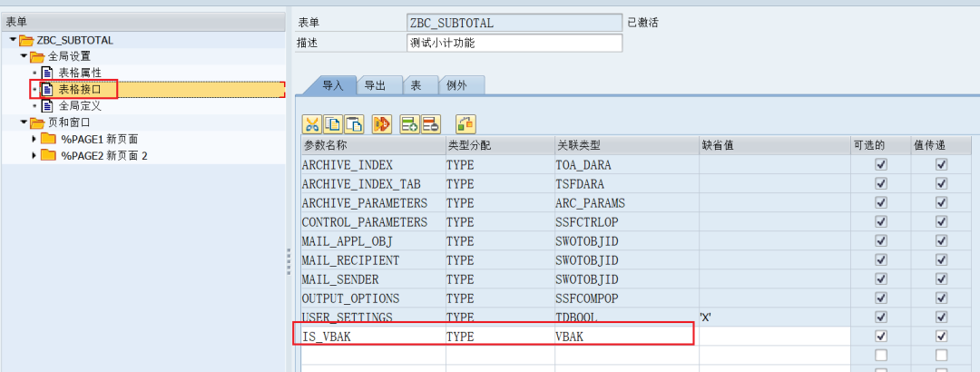This screenshot has width=980, height=372.
Task: Toggle 值传递 checkbox for OUTPUT_OPTIONS
Action: [941, 299]
